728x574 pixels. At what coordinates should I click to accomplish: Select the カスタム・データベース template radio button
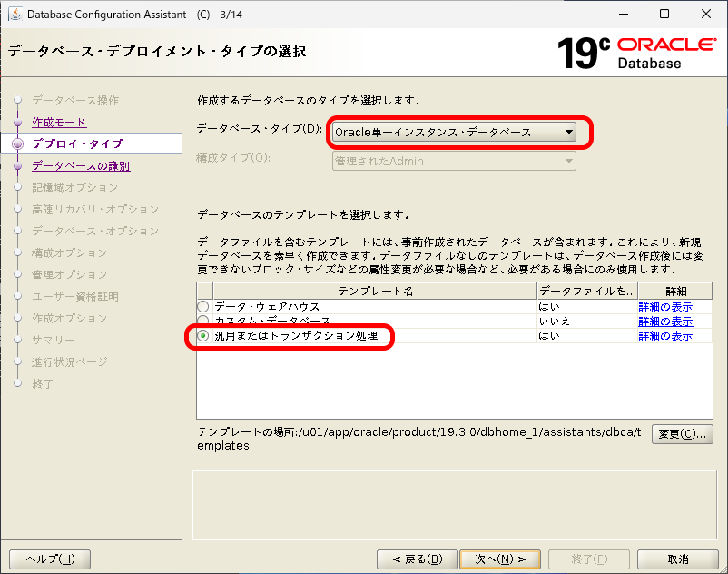click(205, 321)
